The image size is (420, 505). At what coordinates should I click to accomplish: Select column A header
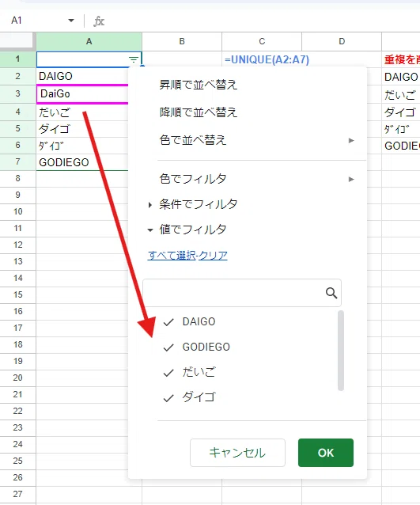point(89,41)
